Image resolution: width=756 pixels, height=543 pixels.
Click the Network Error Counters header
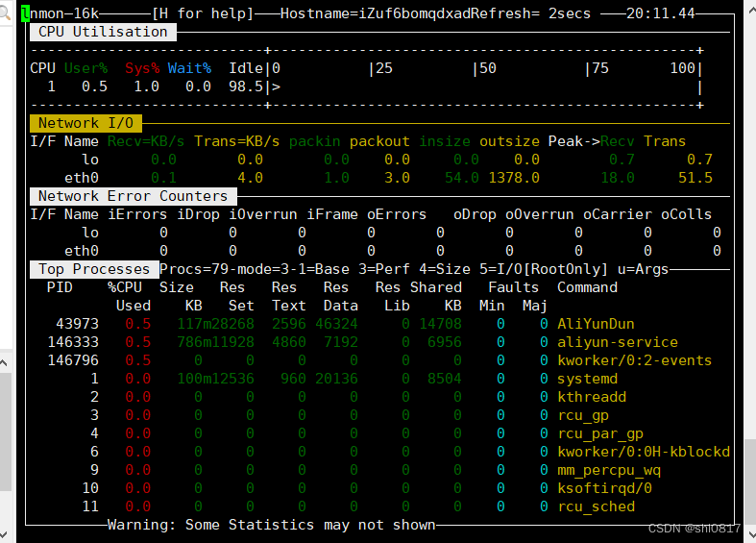[134, 196]
